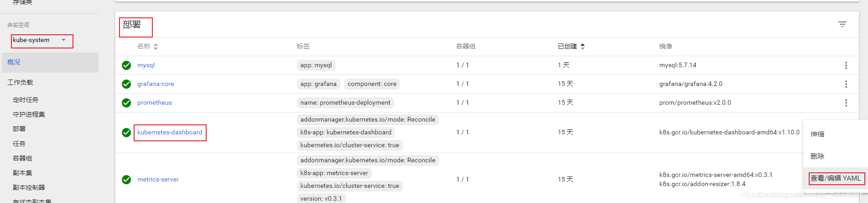
Task: Click k8s.gcr.io/metrics-server-amd64:v0.3.1 image text
Action: (x=716, y=175)
